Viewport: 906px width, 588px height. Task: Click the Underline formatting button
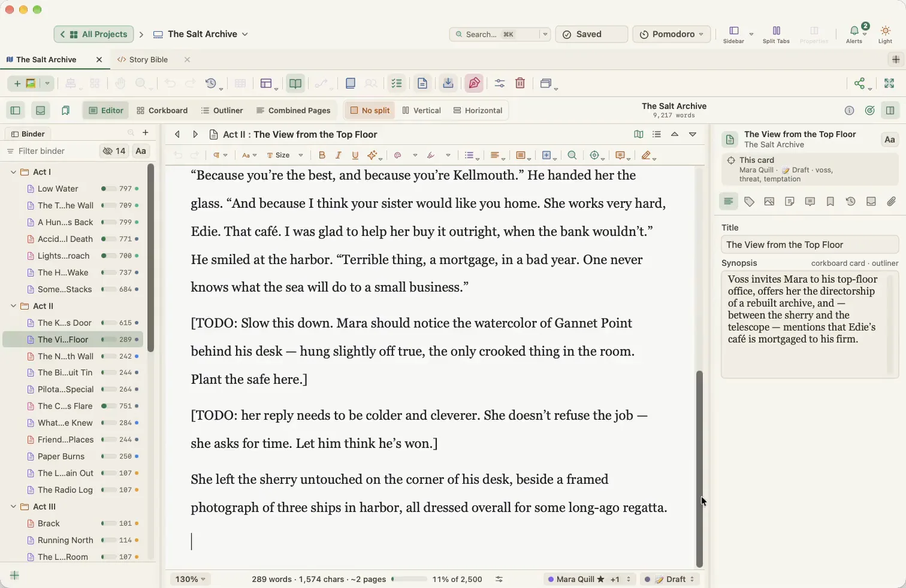355,155
